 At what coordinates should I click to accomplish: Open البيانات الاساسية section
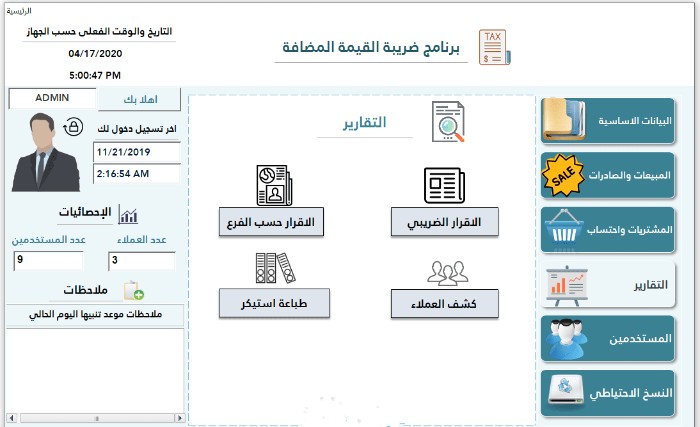tap(608, 121)
